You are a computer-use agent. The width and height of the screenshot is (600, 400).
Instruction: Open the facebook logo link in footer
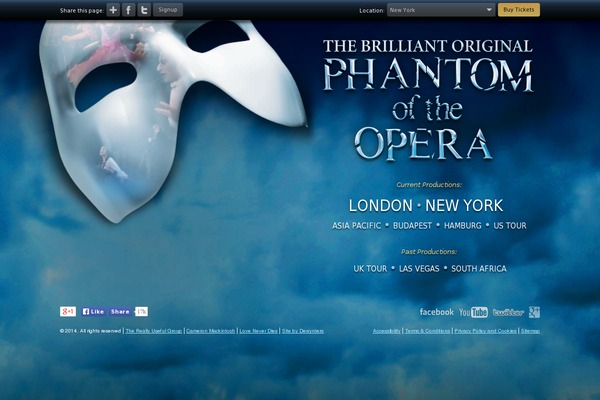[x=437, y=312]
